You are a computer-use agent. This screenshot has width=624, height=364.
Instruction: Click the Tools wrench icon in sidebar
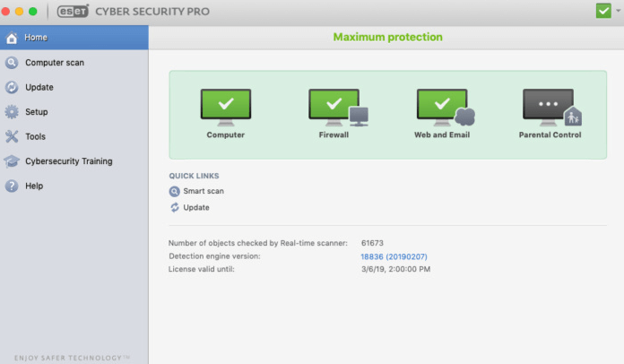tap(12, 136)
